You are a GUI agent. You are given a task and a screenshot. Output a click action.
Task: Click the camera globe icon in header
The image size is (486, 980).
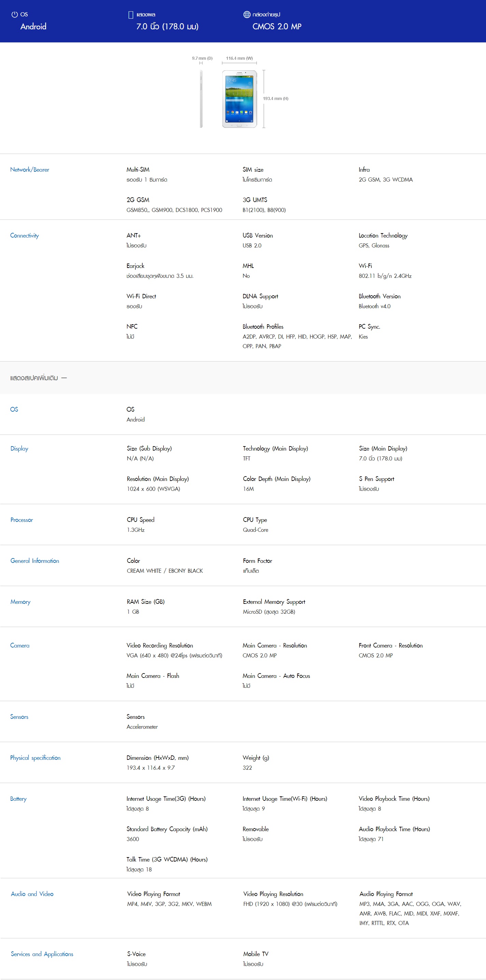[247, 14]
